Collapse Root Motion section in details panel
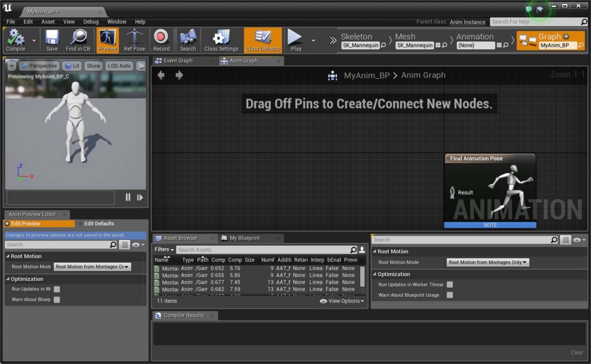 [375, 252]
